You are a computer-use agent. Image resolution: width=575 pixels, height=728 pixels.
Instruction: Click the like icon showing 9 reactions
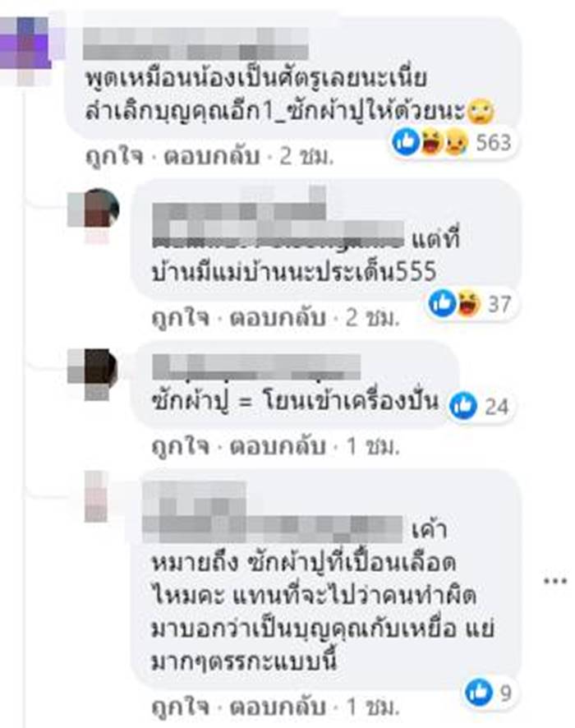click(478, 692)
